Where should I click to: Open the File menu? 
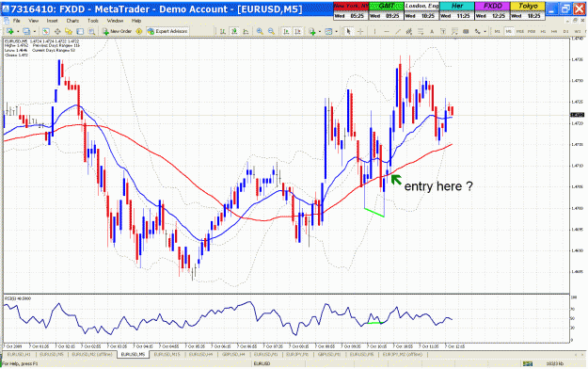coord(17,21)
